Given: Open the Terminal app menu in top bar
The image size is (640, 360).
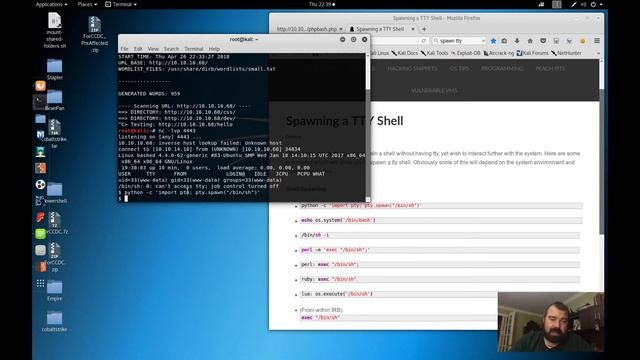Looking at the screenshot, I should click(121, 4).
